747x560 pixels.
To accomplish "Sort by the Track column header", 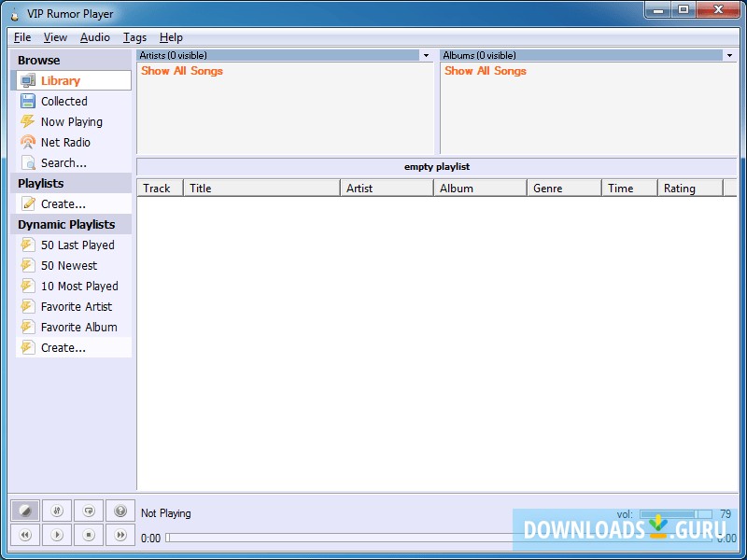I will coord(160,189).
